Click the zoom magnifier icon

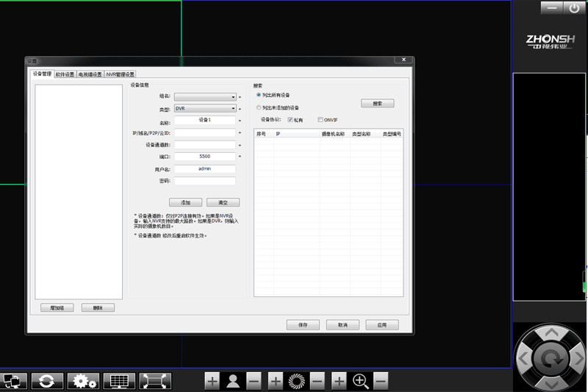pos(360,382)
